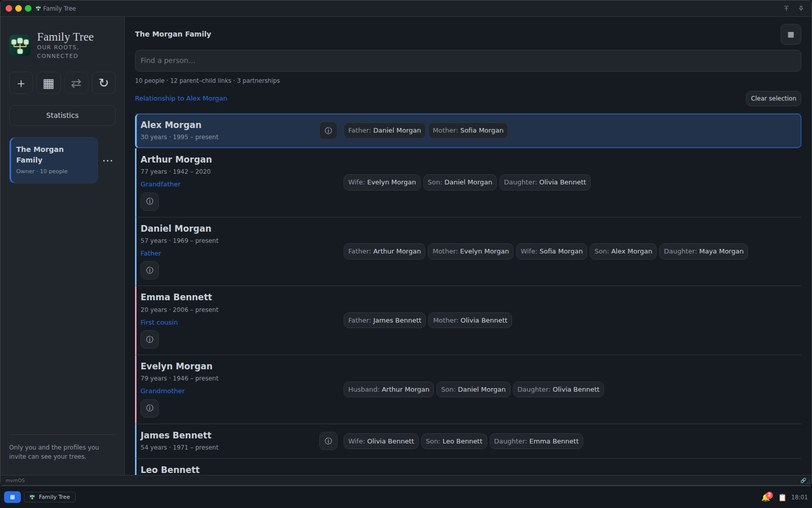Open info icon for Daniel Morgan
Image resolution: width=812 pixels, height=508 pixels.
[150, 270]
